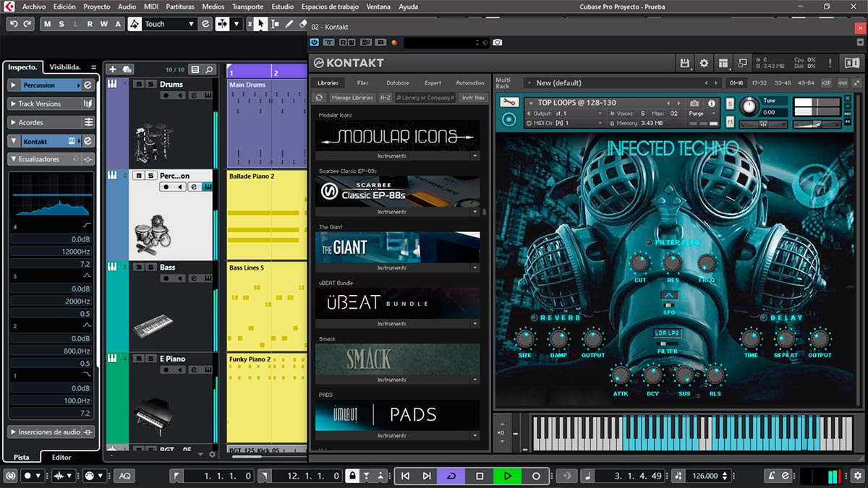Toggle AQ auto quantize button

point(124,476)
